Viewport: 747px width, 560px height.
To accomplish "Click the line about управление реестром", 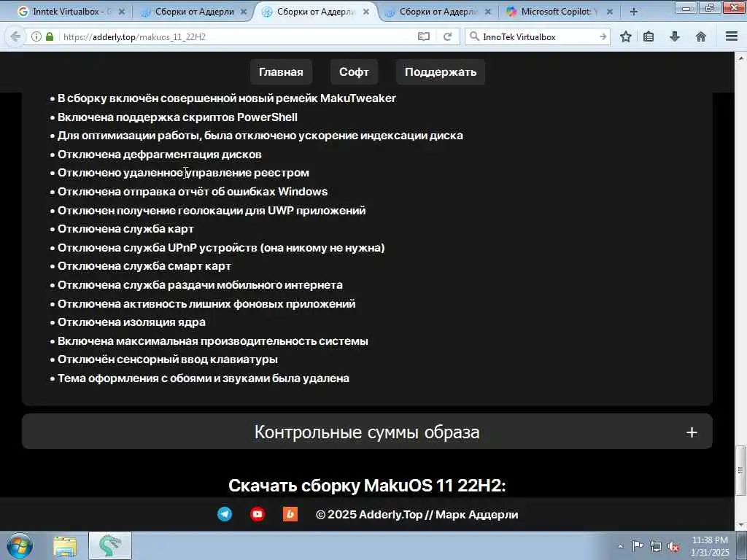I will [179, 173].
